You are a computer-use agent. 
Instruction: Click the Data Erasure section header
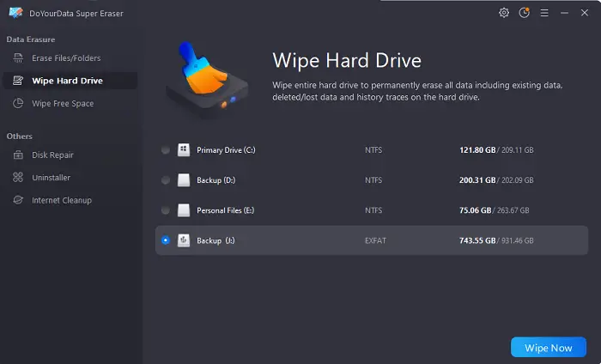tap(31, 39)
